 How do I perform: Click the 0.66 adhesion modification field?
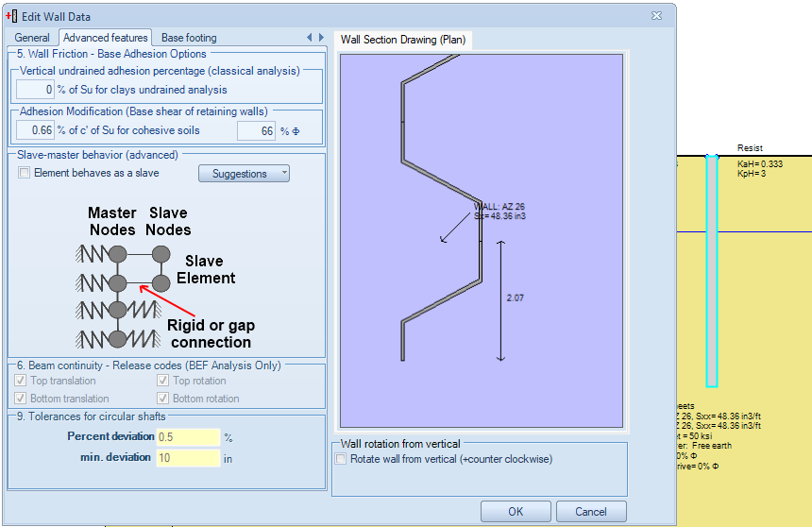pyautogui.click(x=35, y=130)
